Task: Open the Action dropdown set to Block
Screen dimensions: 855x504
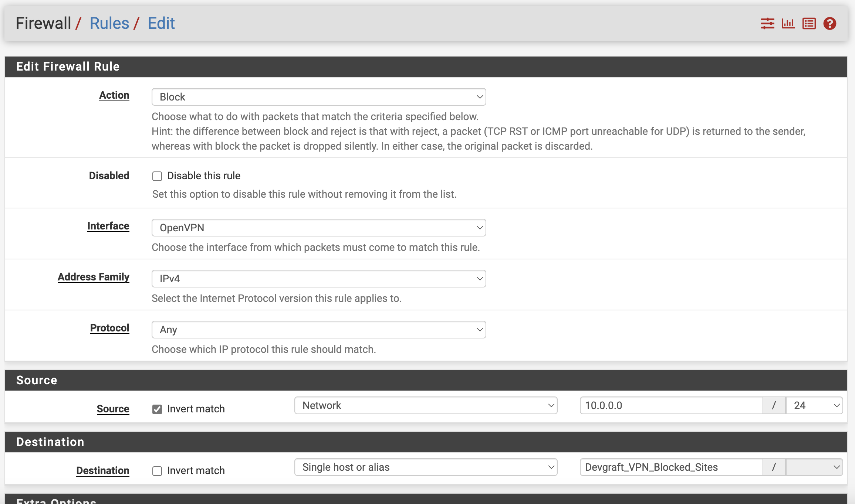Action: point(318,97)
